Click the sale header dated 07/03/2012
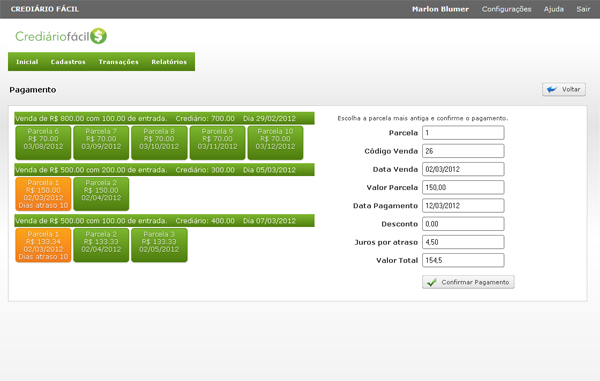The height and width of the screenshot is (381, 600). click(x=165, y=221)
